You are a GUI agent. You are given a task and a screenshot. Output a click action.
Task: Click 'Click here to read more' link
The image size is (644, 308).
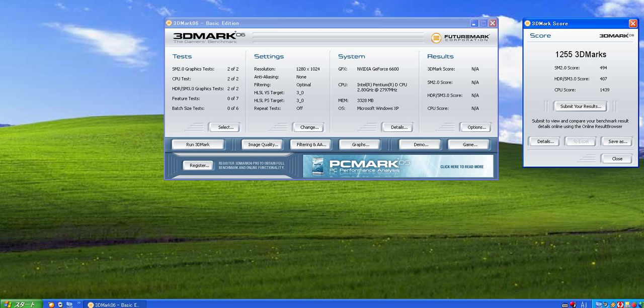(461, 167)
